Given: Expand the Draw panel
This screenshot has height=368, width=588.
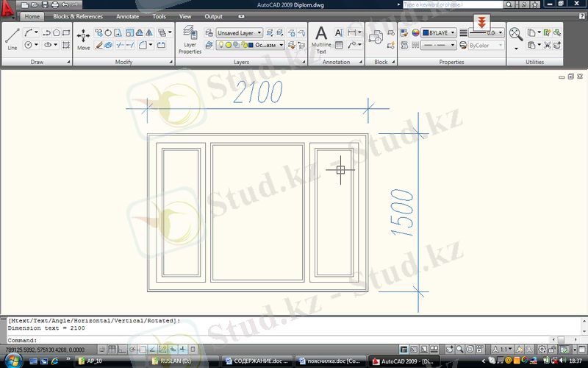Looking at the screenshot, I should [x=68, y=62].
